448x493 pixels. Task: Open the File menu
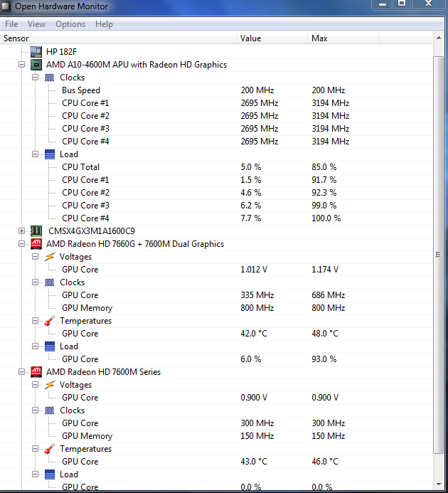click(11, 24)
